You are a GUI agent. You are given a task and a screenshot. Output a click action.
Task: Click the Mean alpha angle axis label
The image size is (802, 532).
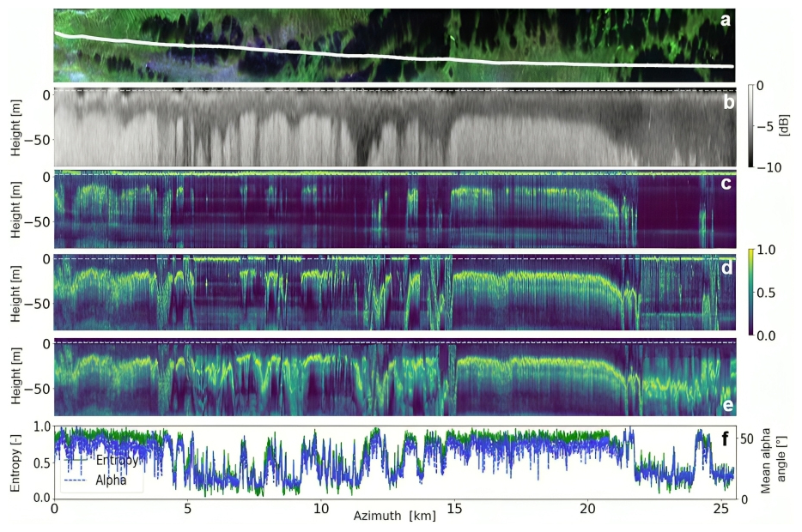tap(781, 462)
